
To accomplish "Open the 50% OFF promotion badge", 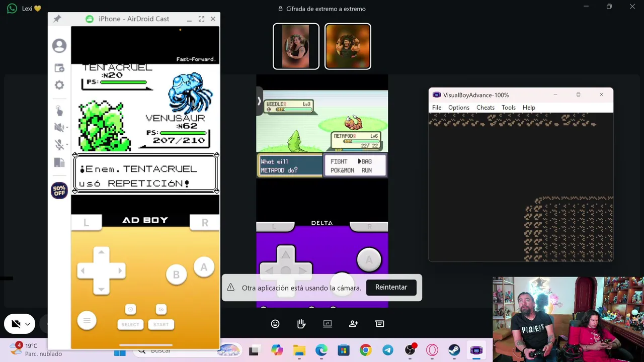I will click(59, 191).
